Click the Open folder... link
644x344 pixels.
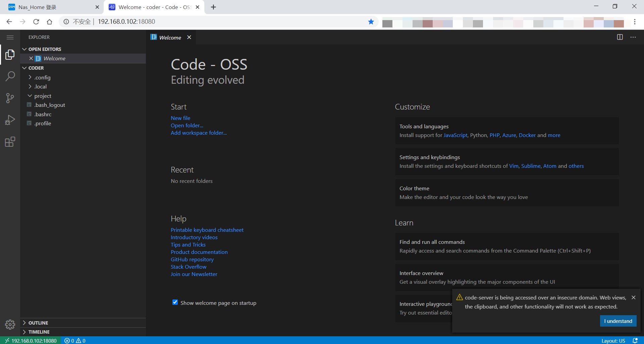click(187, 125)
